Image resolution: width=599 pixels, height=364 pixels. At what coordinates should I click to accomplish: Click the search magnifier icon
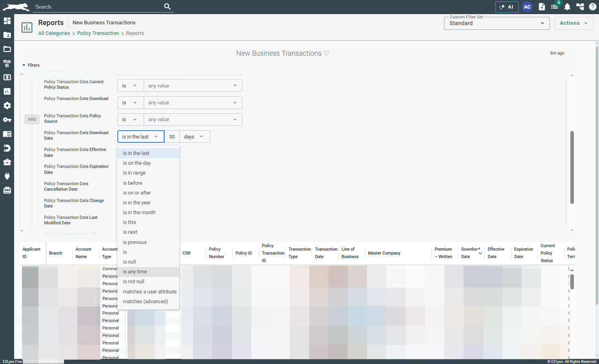[167, 7]
